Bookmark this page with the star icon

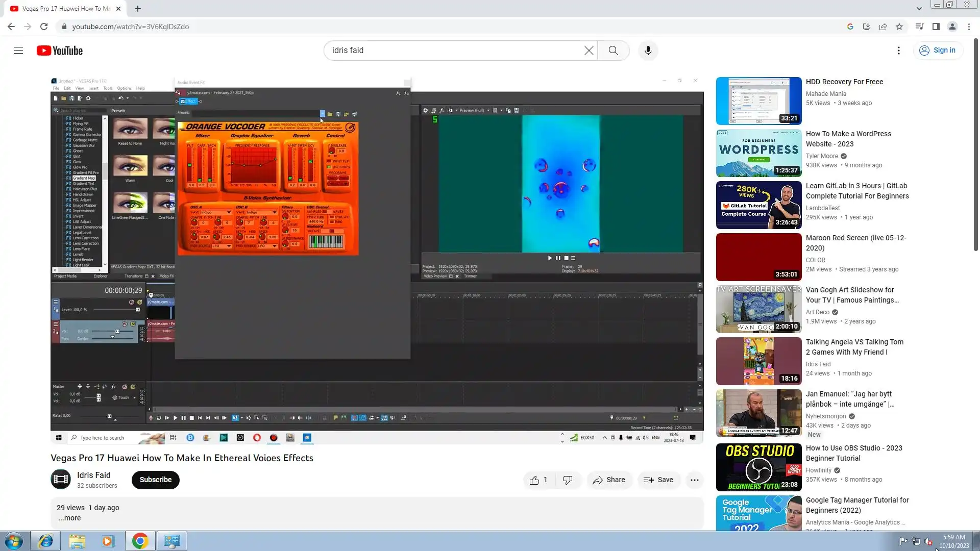tap(899, 27)
